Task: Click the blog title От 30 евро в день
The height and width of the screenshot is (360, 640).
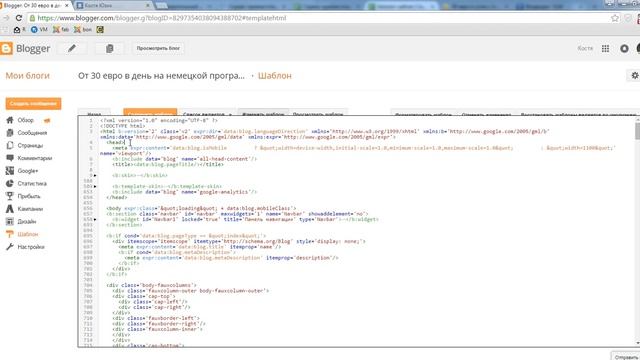Action: [161, 76]
